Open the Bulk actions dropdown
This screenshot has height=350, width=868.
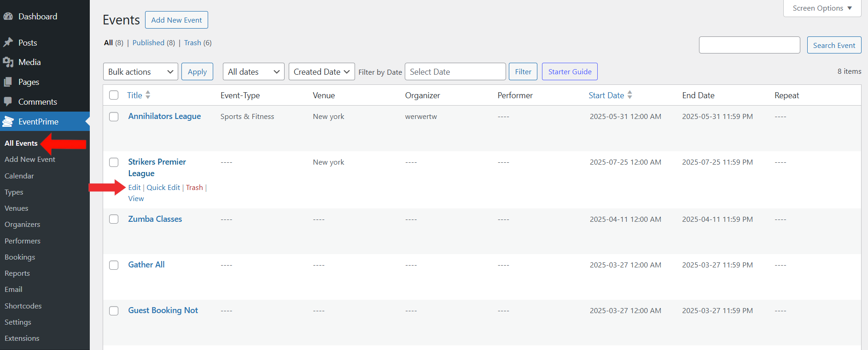pyautogui.click(x=140, y=71)
